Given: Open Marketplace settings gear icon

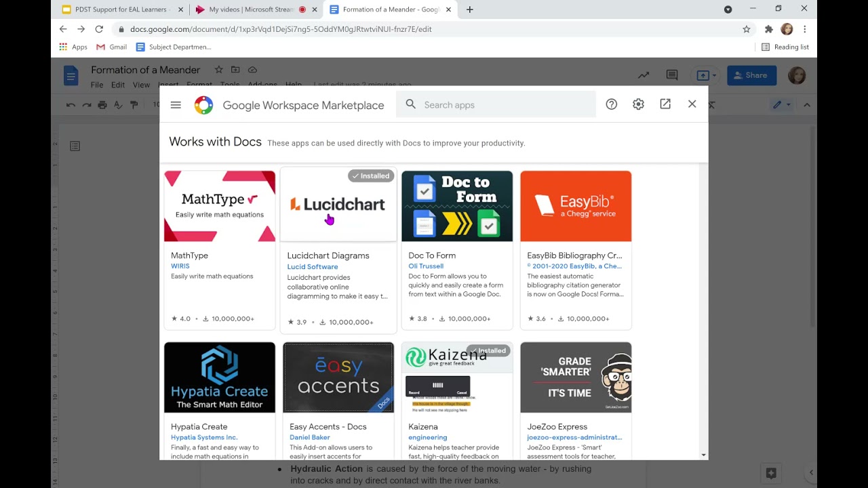Looking at the screenshot, I should pyautogui.click(x=638, y=104).
